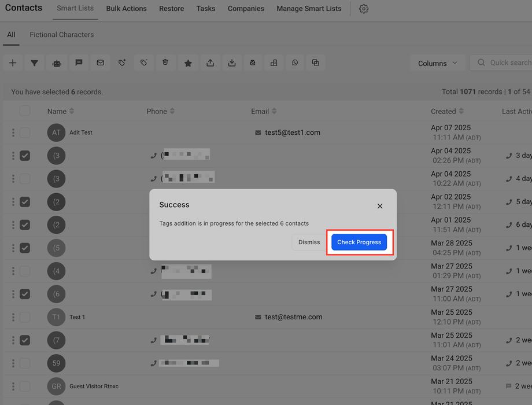
Task: Click the add tag icon
Action: tap(122, 63)
